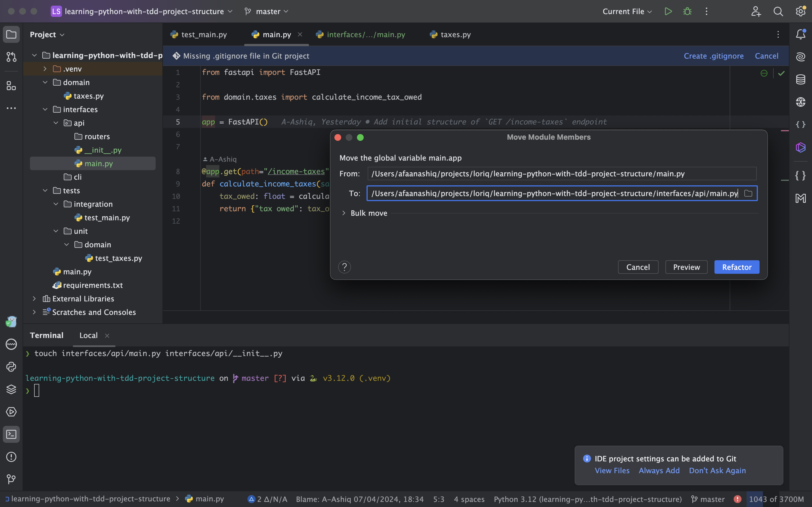Open Search Everywhere magnifier icon
The width and height of the screenshot is (812, 507).
point(778,11)
